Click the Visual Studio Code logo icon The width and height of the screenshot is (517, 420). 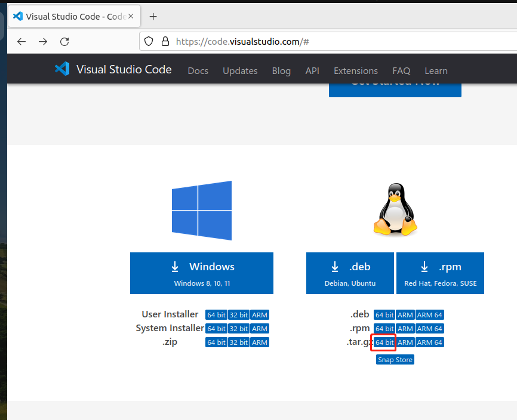[62, 69]
